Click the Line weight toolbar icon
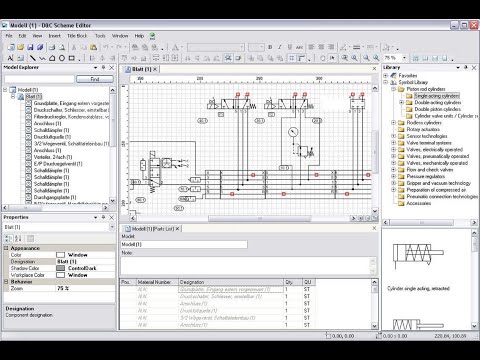The image size is (480, 360). tap(356, 47)
